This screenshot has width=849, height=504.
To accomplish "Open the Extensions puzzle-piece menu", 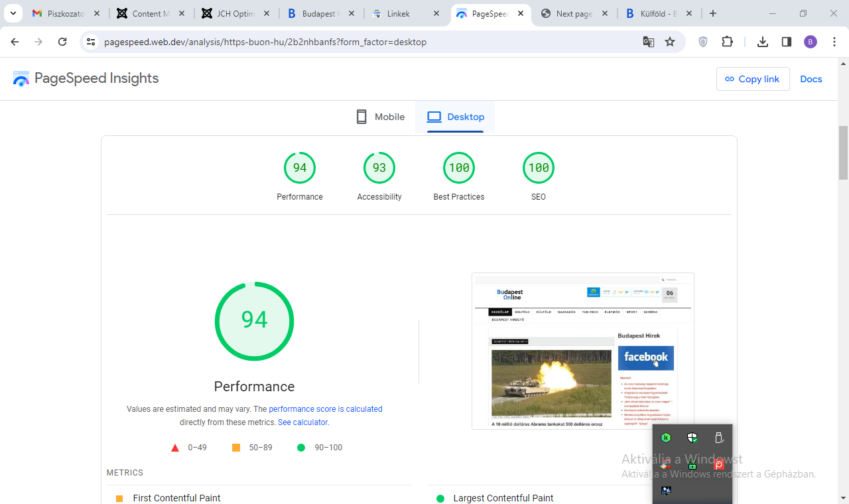I will 727,42.
